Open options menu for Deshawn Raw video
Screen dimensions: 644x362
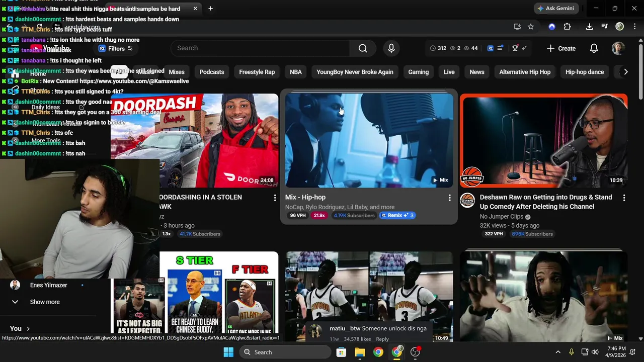(x=624, y=198)
